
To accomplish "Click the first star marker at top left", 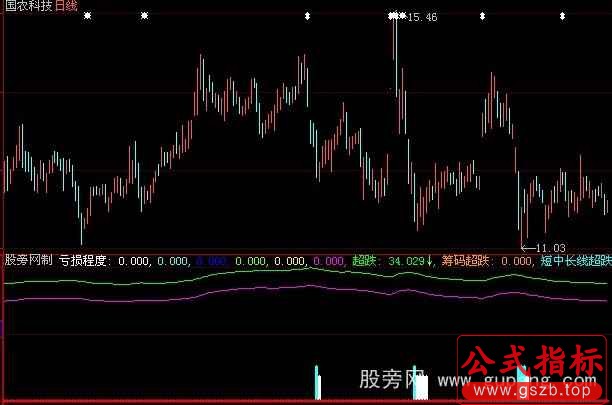I will click(87, 17).
